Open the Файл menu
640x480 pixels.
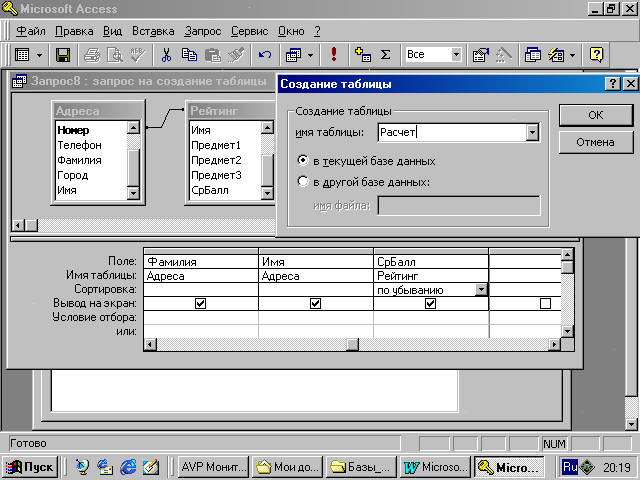coord(31,31)
